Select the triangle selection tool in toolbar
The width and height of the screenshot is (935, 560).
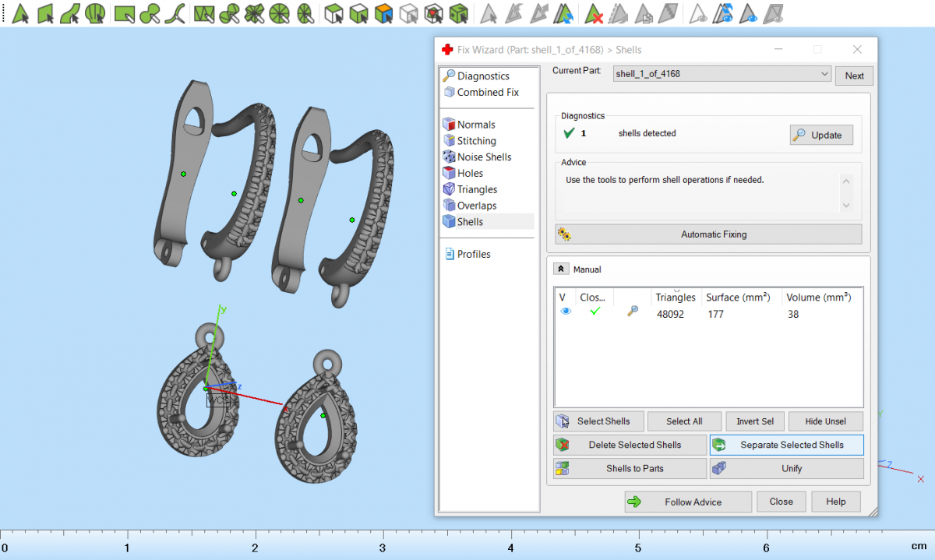coord(21,13)
